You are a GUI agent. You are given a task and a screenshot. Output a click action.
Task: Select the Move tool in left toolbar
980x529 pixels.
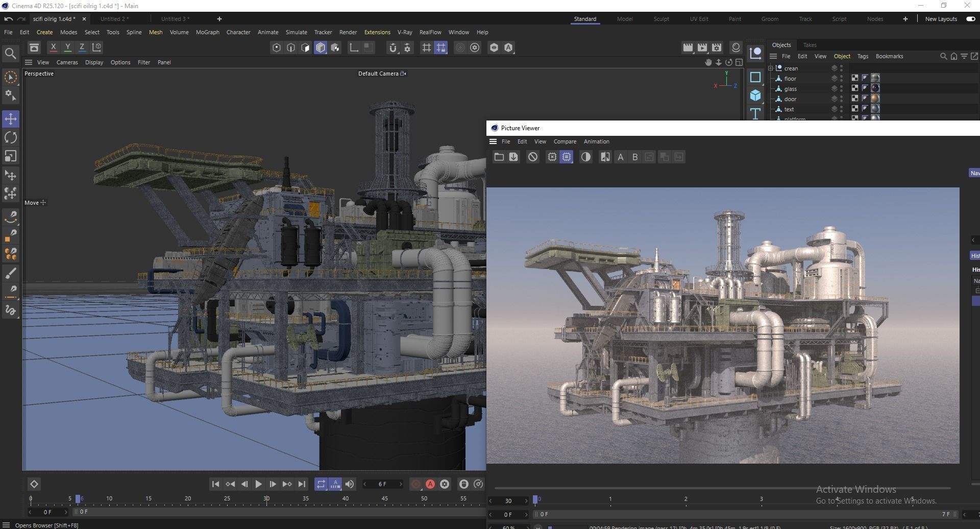click(11, 119)
